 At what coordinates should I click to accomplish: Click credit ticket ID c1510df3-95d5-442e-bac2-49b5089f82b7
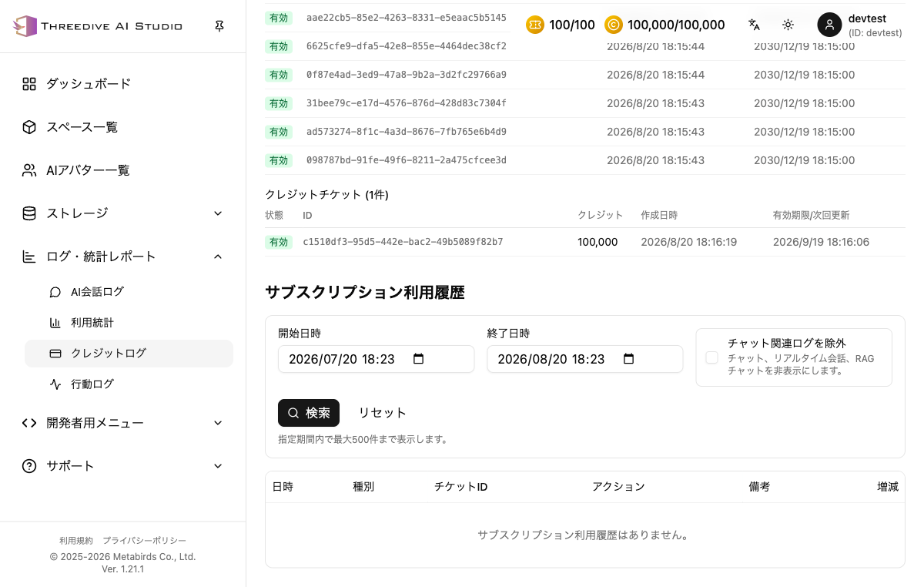tap(403, 242)
